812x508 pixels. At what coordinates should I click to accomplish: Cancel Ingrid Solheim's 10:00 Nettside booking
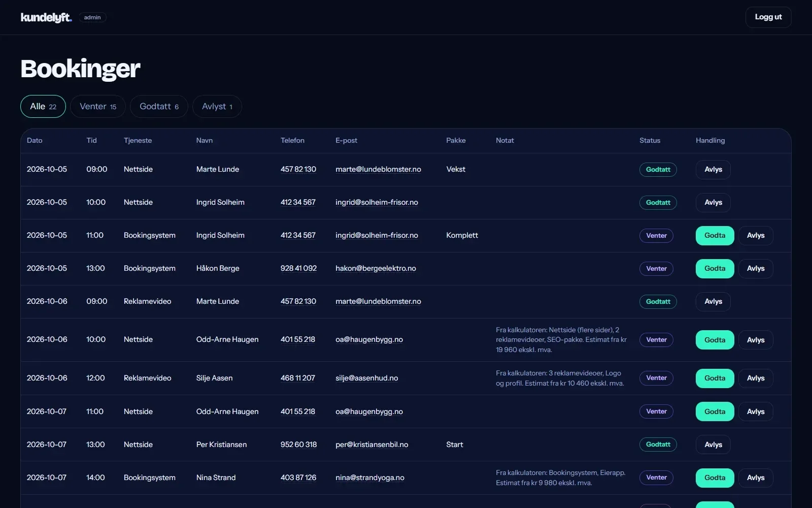point(713,202)
